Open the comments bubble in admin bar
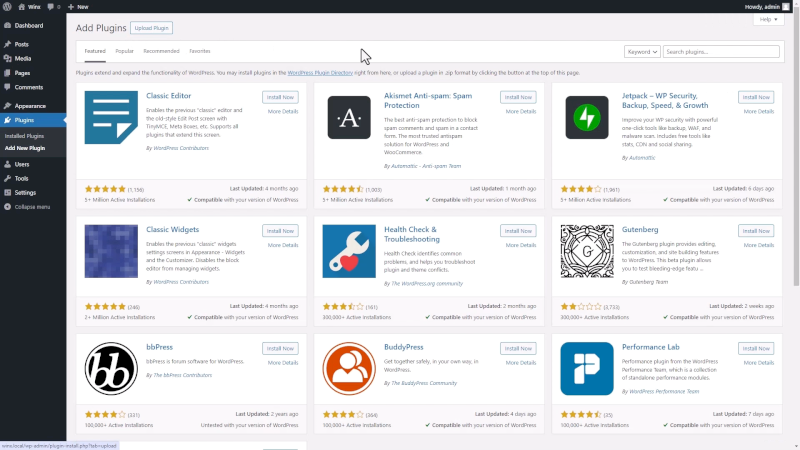The image size is (800, 450). [54, 7]
